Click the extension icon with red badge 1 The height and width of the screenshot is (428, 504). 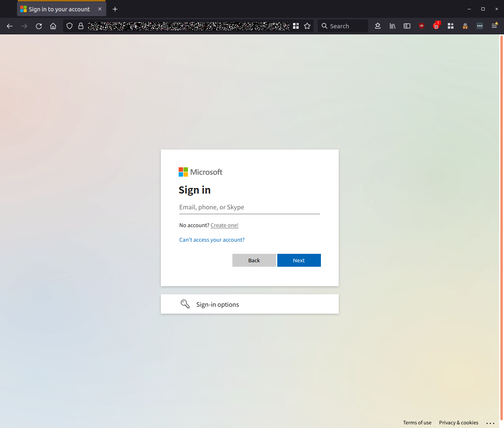(436, 25)
